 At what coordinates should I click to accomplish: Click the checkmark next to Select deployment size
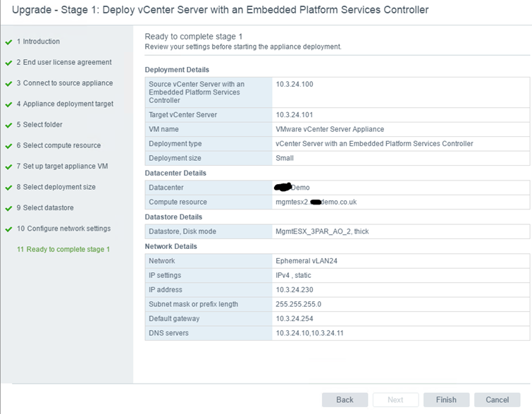click(x=9, y=188)
